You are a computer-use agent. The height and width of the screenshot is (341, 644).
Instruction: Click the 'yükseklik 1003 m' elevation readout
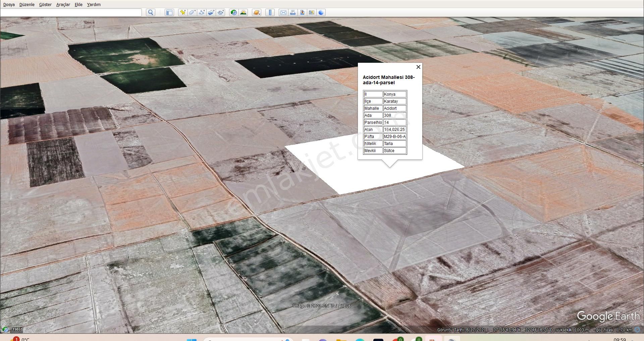pos(572,330)
